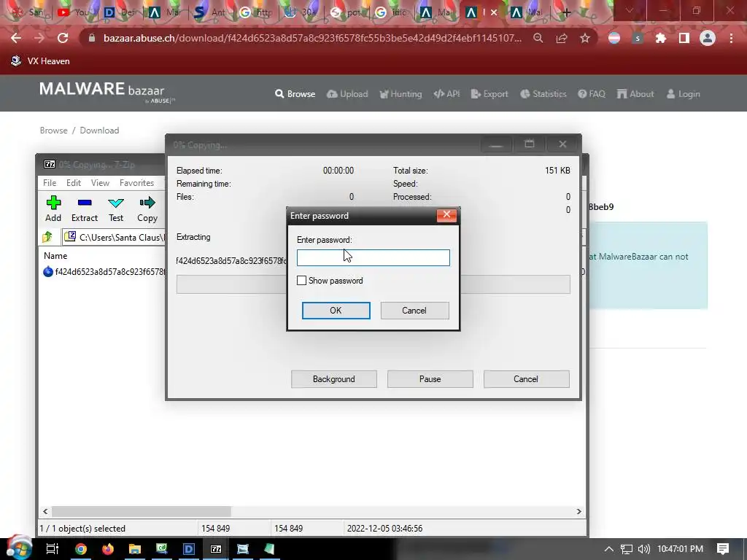This screenshot has width=747, height=560.
Task: Click the extraction progress bar
Action: tap(373, 284)
